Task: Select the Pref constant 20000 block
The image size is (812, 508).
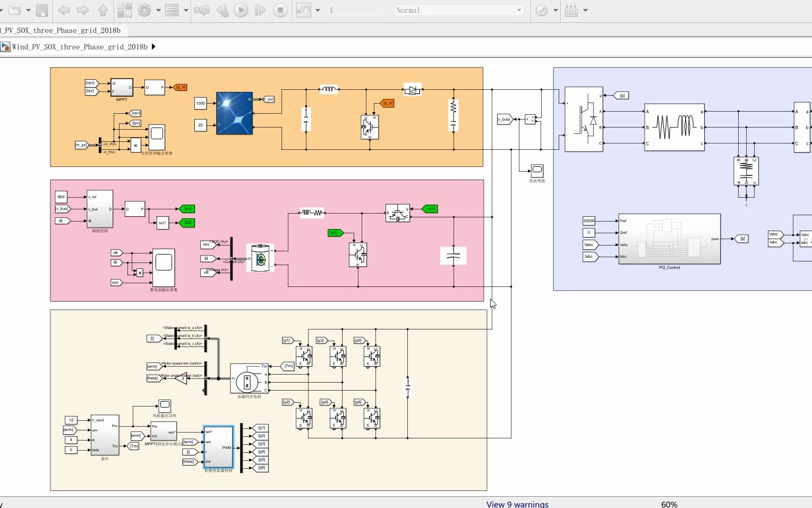Action: (589, 221)
